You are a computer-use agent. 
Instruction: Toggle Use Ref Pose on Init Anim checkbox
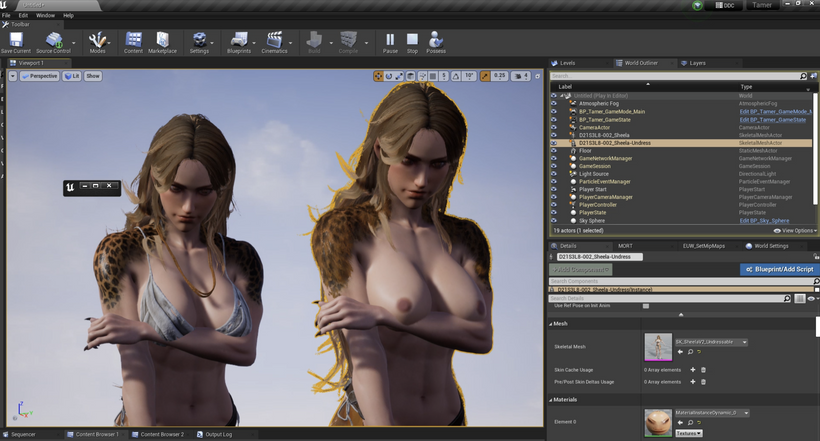point(646,305)
